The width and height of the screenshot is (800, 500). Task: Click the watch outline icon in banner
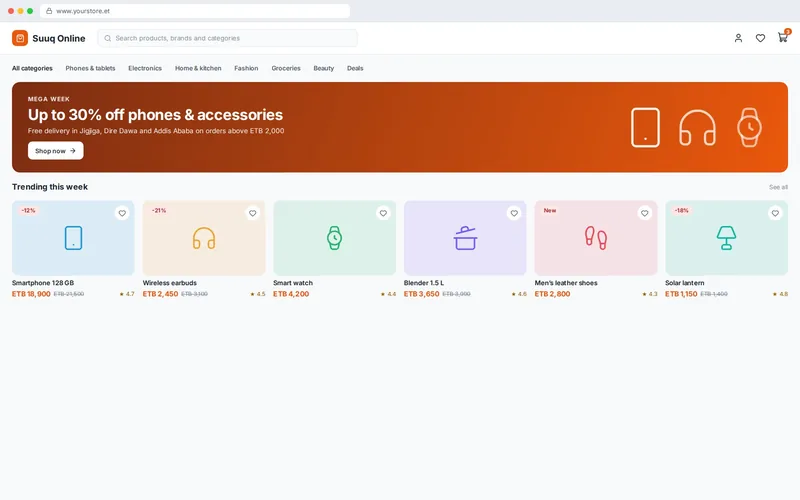(x=749, y=128)
